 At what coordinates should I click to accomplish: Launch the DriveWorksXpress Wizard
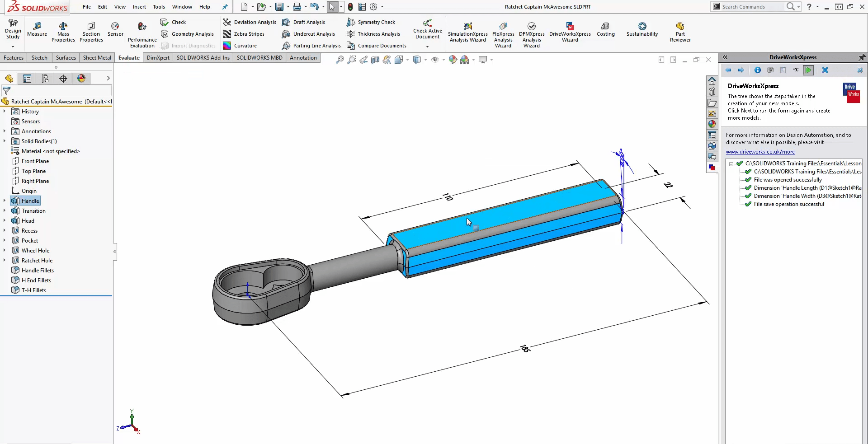point(570,32)
